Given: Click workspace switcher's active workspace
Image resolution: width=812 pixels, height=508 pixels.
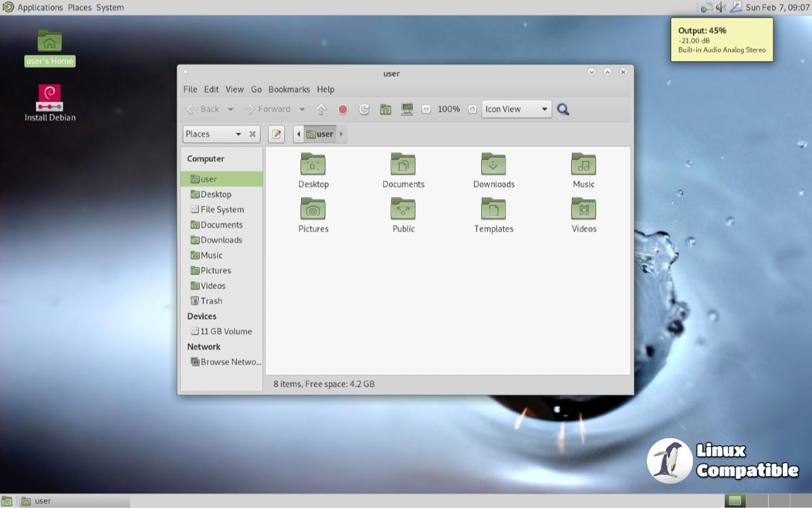Looking at the screenshot, I should 735,501.
